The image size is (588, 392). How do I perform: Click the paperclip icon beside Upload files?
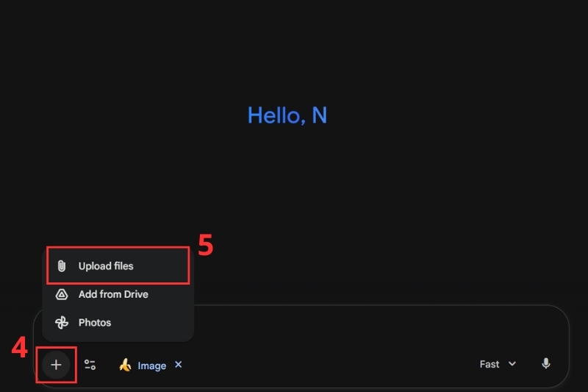click(62, 266)
